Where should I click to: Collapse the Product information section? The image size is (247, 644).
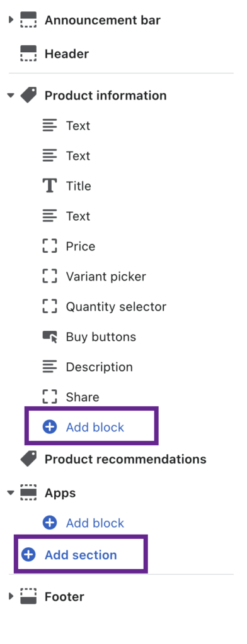click(x=11, y=96)
